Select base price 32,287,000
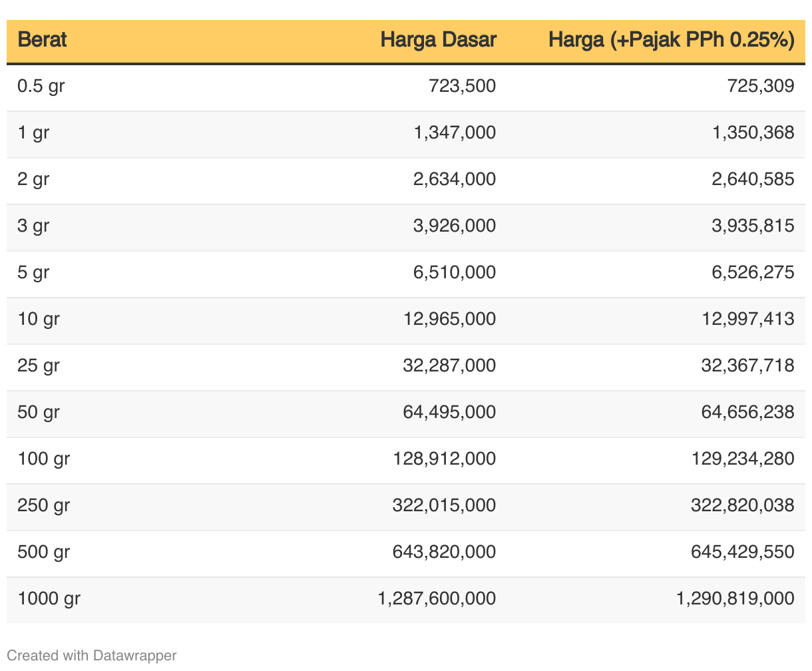812x671 pixels. 449,365
